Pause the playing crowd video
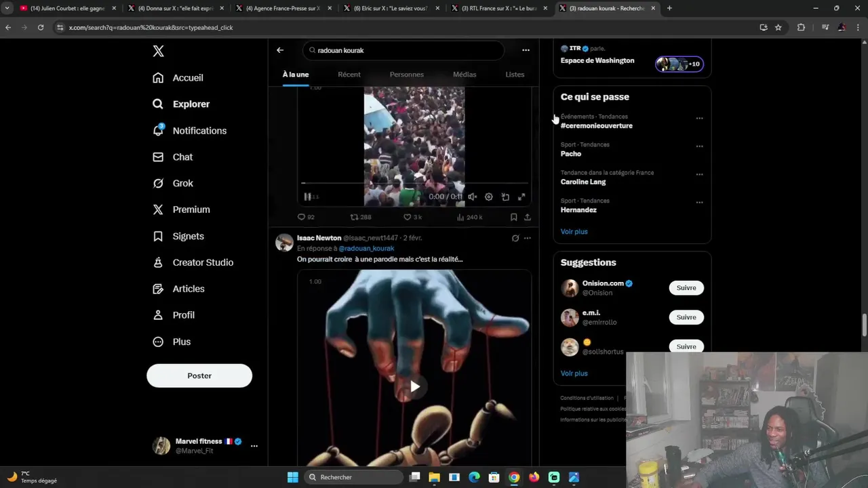This screenshot has height=488, width=868. pos(307,197)
